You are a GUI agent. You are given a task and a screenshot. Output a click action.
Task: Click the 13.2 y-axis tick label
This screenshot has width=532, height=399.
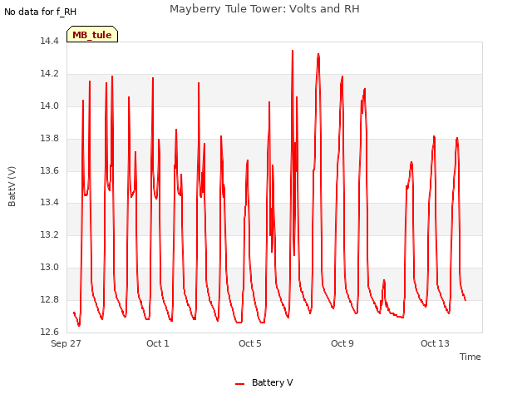point(49,234)
